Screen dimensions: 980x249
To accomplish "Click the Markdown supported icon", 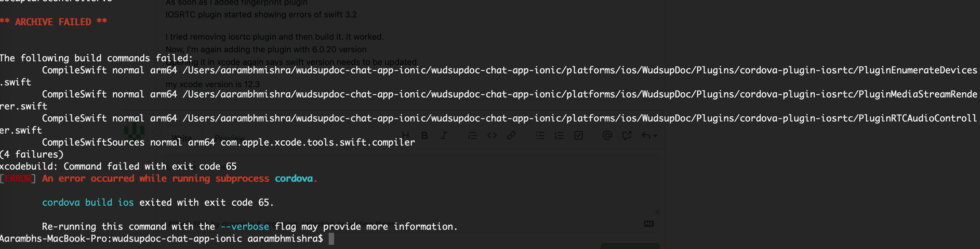I will point(649,224).
